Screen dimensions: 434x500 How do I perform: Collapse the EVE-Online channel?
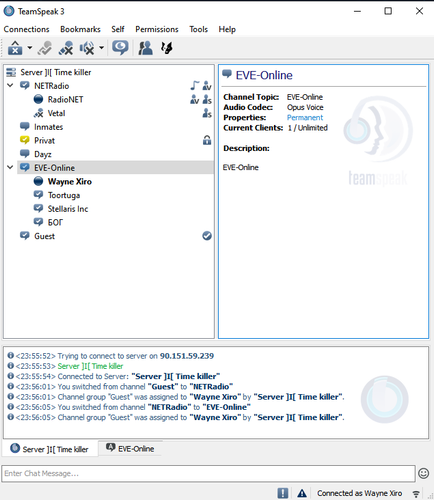tap(10, 167)
